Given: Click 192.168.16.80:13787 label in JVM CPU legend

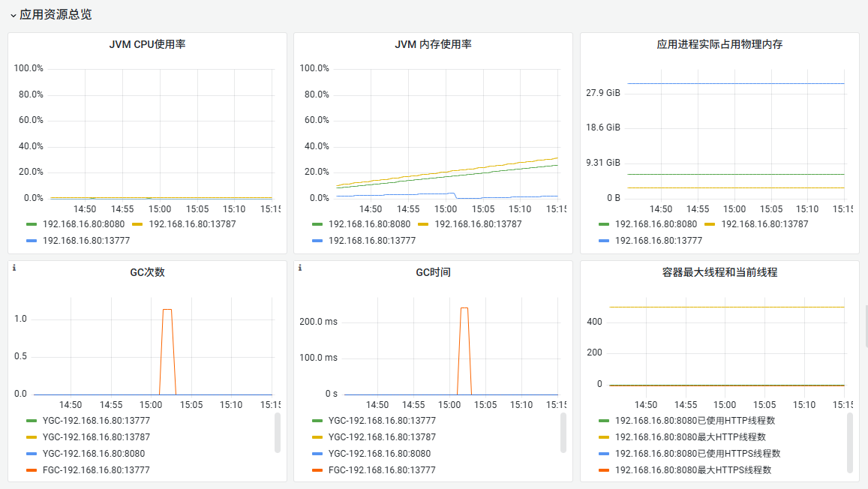Looking at the screenshot, I should (x=192, y=224).
